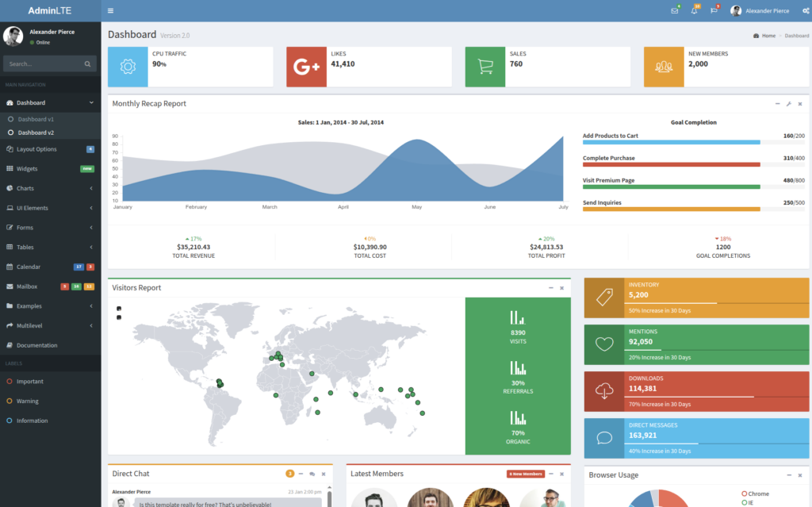
Task: Click the Add Products to Cart progress bar
Action: (671, 143)
